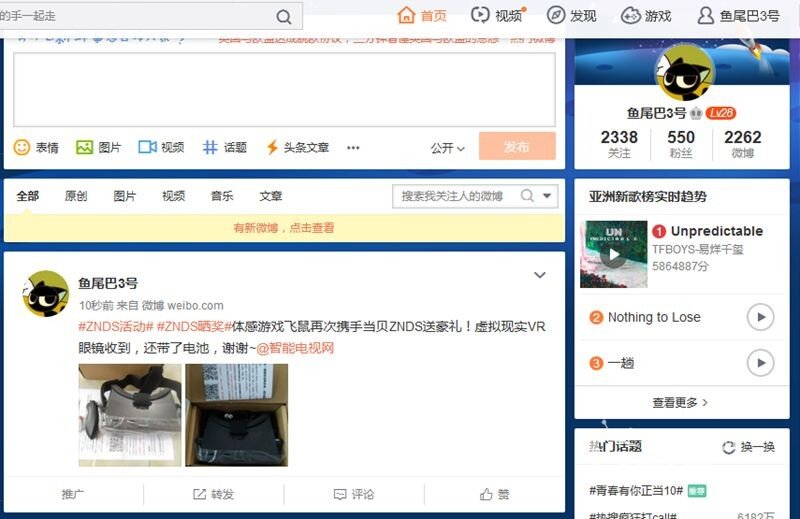This screenshot has width=800, height=519.
Task: Click the magnifier in followed-weibo search box
Action: 527,196
